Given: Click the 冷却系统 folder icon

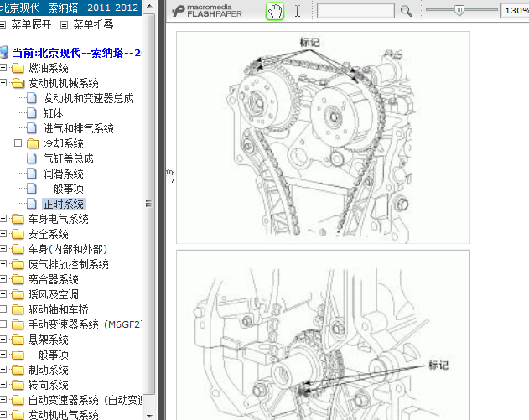Looking at the screenshot, I should click(x=33, y=143).
